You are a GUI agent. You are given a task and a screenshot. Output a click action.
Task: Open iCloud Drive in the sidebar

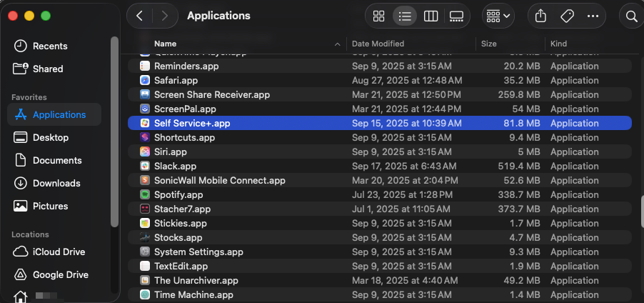49,252
